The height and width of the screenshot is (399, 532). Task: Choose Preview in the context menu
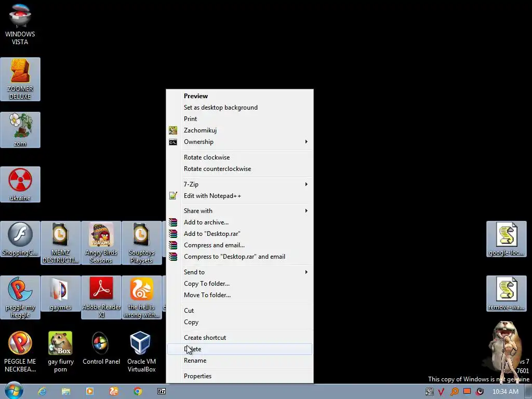(240, 96)
